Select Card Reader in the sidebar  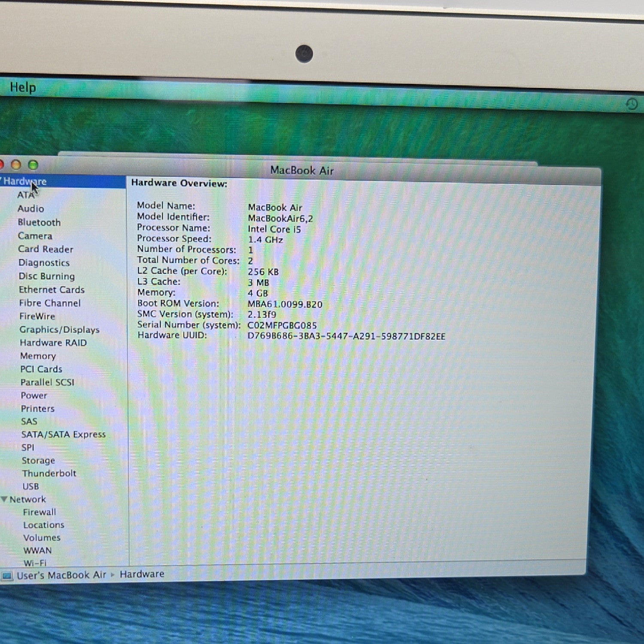tap(46, 249)
